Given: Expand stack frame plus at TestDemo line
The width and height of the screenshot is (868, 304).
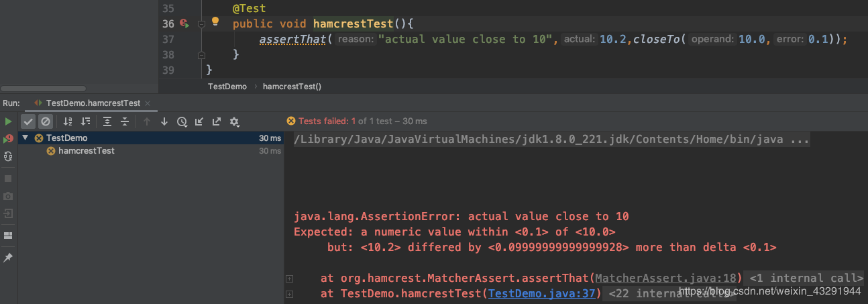Looking at the screenshot, I should [289, 294].
